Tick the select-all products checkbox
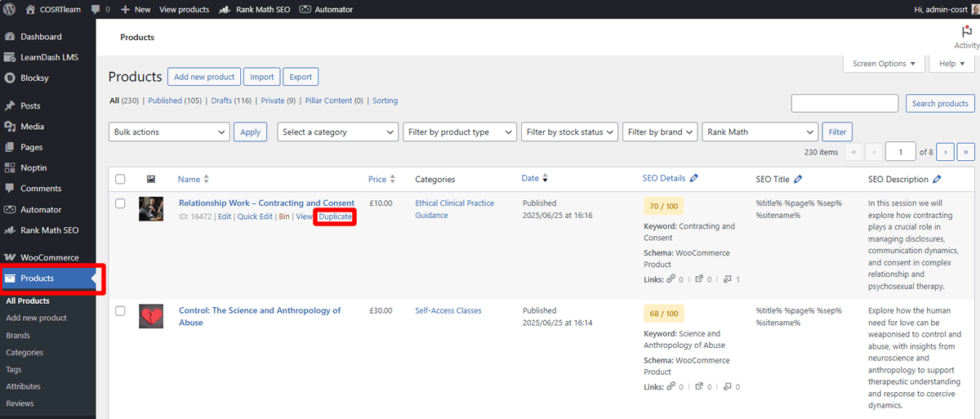Screen dimensions: 980x419 [121, 179]
